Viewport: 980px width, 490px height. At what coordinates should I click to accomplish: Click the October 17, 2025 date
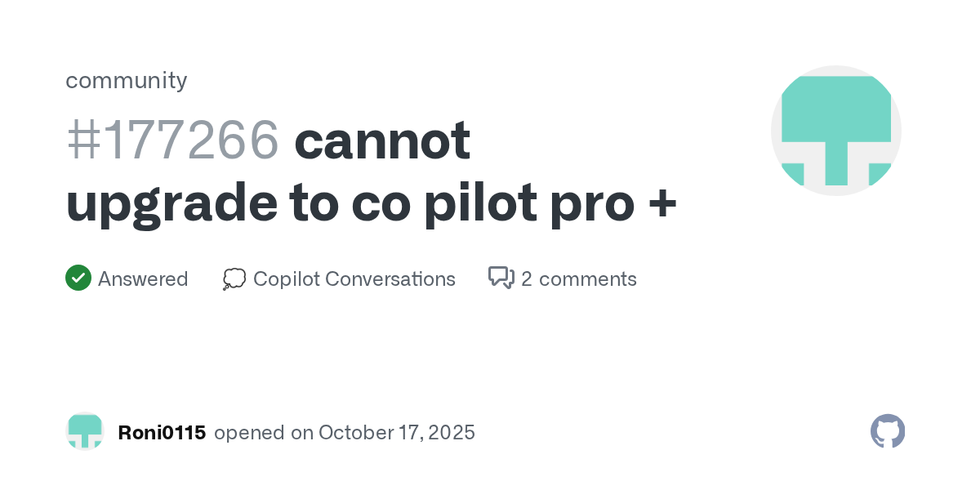[x=397, y=432]
